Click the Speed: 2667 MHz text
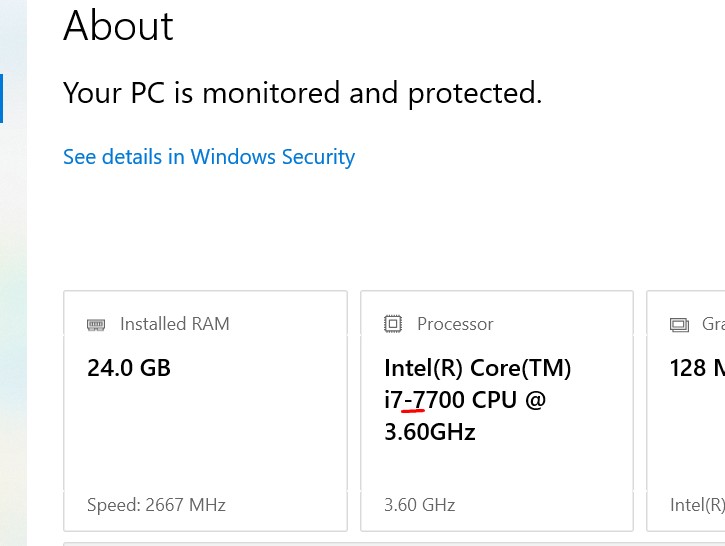 pyautogui.click(x=156, y=504)
